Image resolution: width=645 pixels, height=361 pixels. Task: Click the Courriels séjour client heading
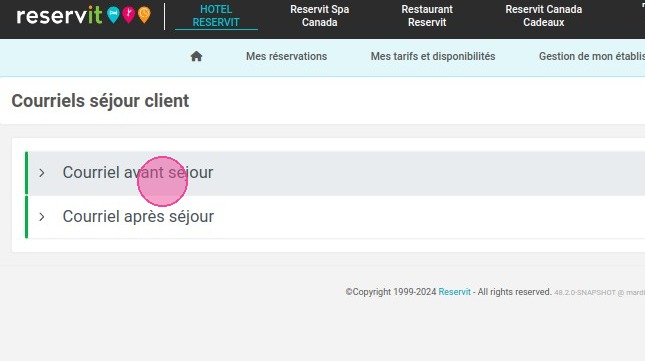coord(100,101)
